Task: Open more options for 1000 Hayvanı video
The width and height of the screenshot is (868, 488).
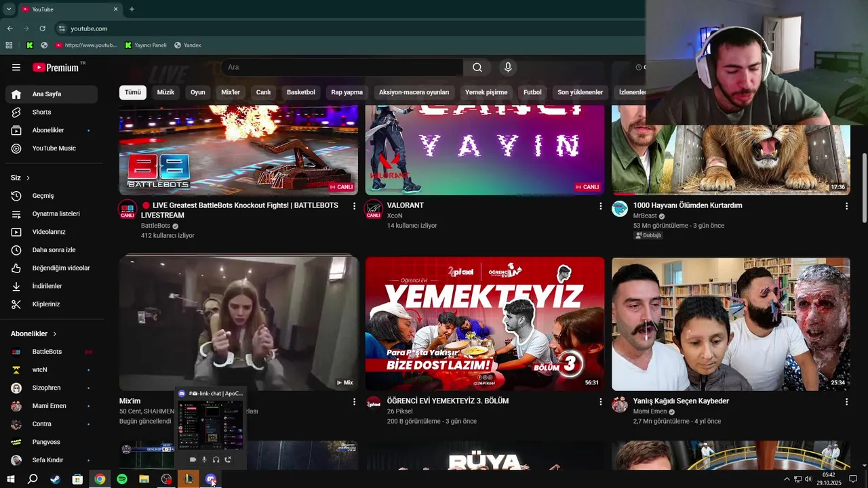Action: 846,206
